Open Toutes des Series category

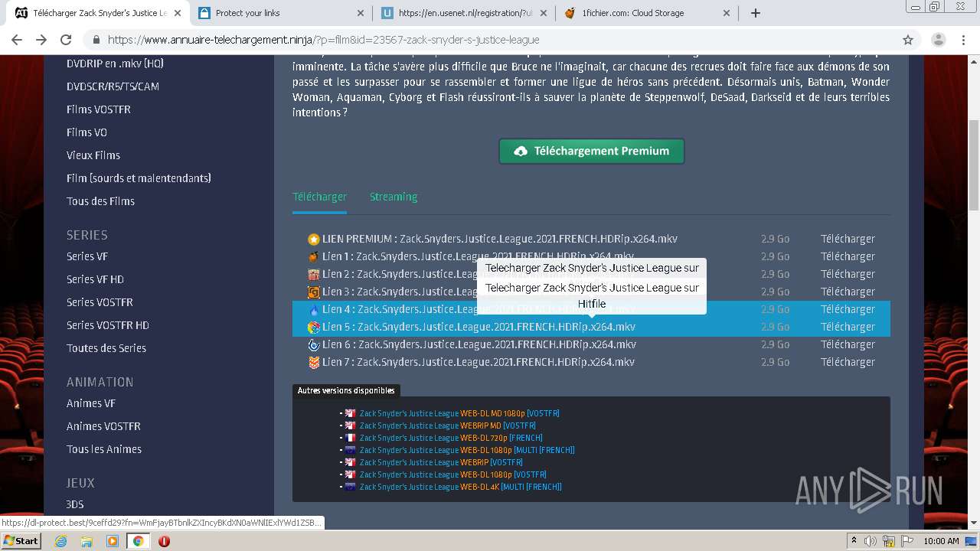106,348
